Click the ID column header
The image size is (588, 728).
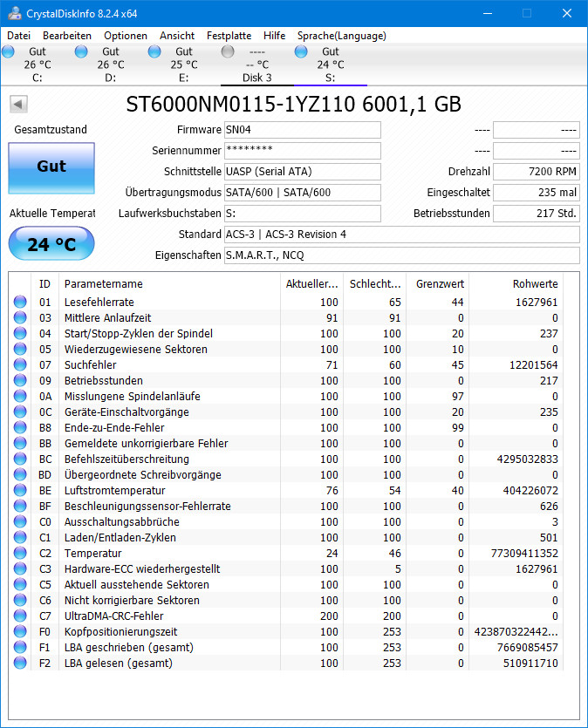[45, 283]
